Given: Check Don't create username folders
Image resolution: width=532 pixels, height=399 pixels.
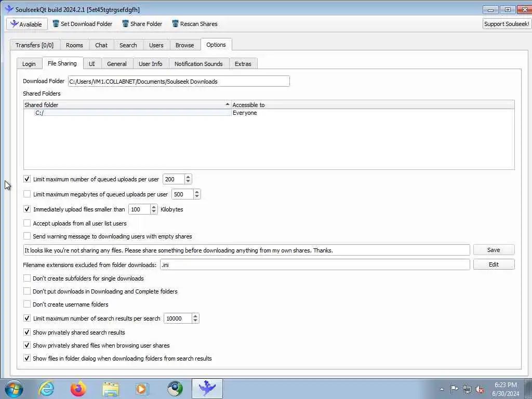Looking at the screenshot, I should pyautogui.click(x=27, y=304).
